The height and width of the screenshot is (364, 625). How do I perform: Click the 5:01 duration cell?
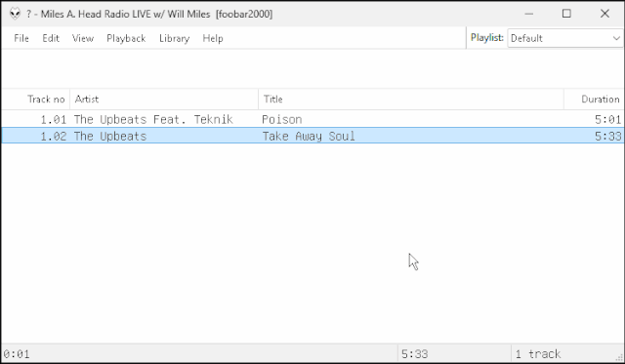[x=607, y=119]
